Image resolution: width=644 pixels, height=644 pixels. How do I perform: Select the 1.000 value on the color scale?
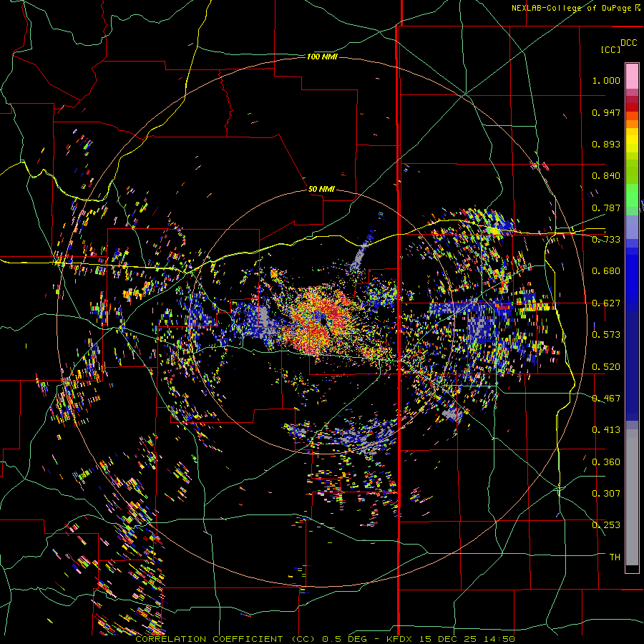[x=606, y=80]
